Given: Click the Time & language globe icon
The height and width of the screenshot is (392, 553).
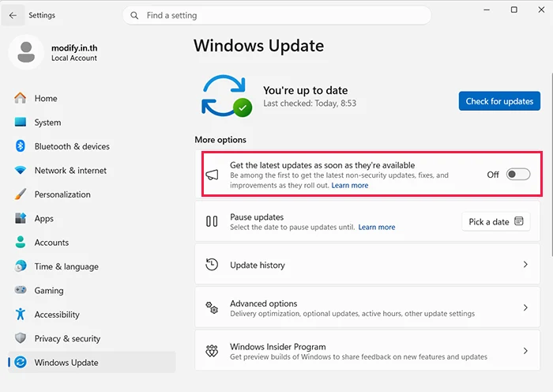Looking at the screenshot, I should 21,266.
